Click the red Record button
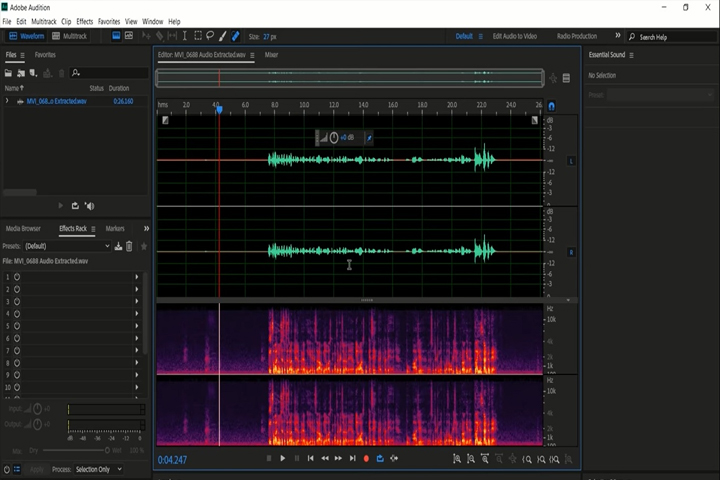Image resolution: width=720 pixels, height=480 pixels. tap(366, 458)
